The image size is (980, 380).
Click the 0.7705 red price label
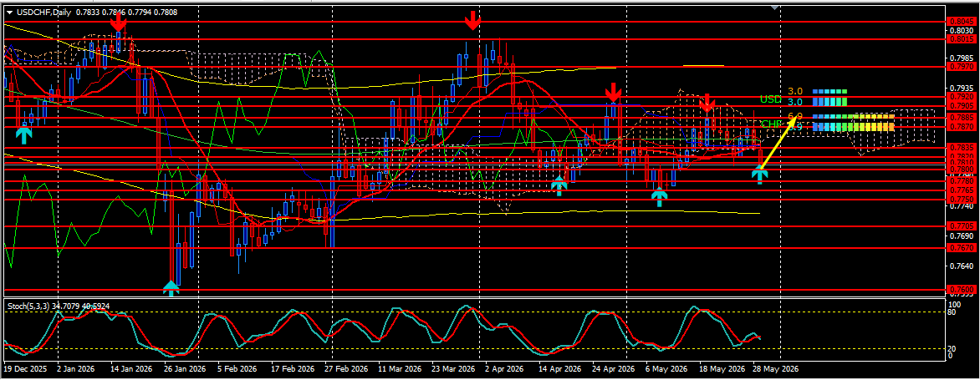pyautogui.click(x=962, y=225)
